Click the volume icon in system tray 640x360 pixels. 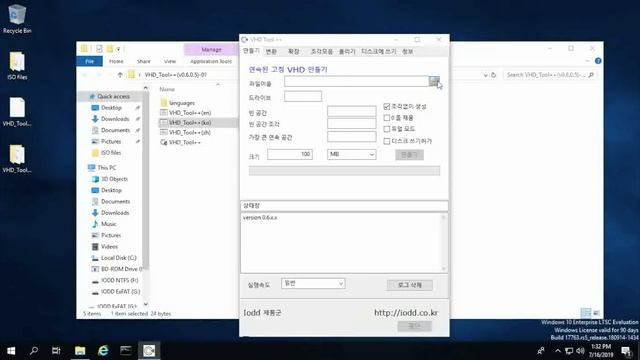pyautogui.click(x=580, y=351)
